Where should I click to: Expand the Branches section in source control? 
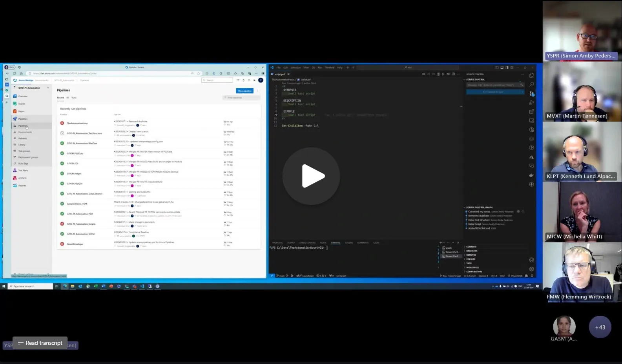[x=472, y=251]
